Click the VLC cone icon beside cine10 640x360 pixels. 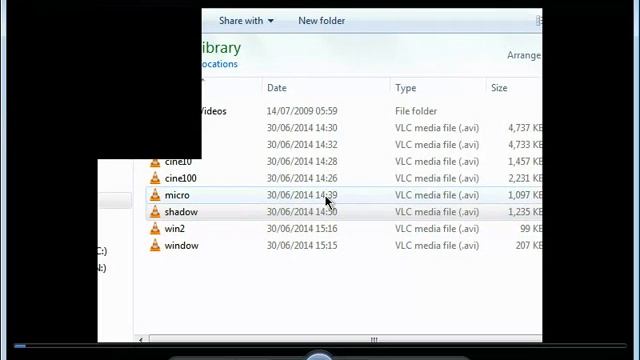tap(155, 163)
